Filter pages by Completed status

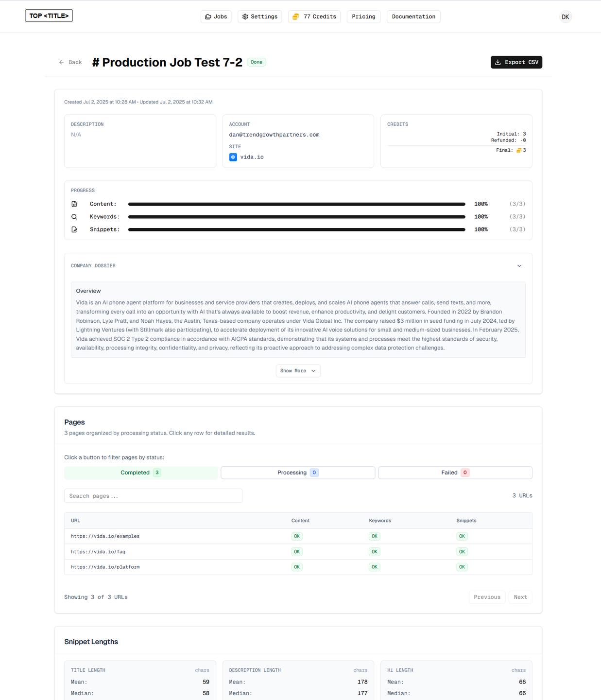click(140, 472)
